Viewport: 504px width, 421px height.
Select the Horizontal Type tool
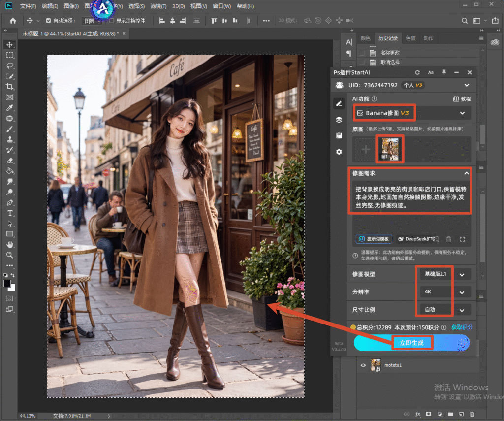click(10, 213)
